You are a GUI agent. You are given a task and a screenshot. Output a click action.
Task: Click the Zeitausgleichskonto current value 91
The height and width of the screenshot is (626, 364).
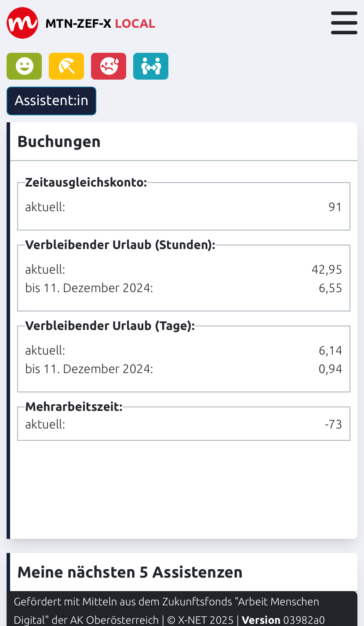tap(335, 207)
